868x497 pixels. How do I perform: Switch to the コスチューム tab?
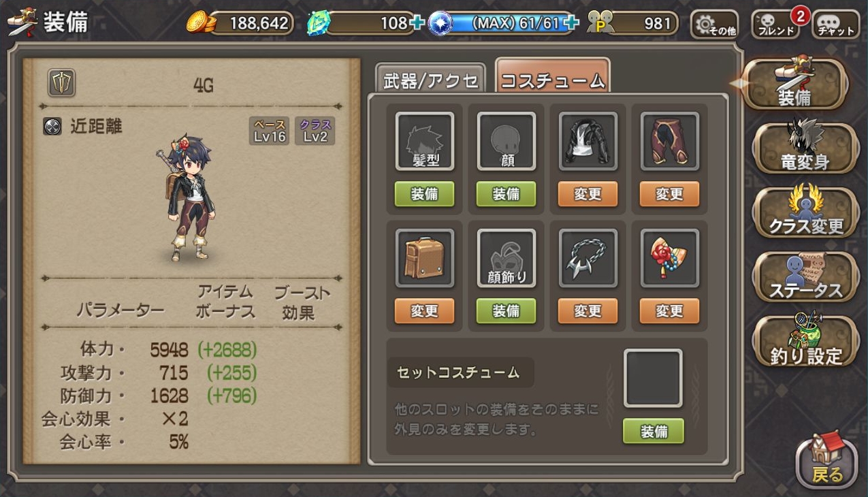pos(552,80)
